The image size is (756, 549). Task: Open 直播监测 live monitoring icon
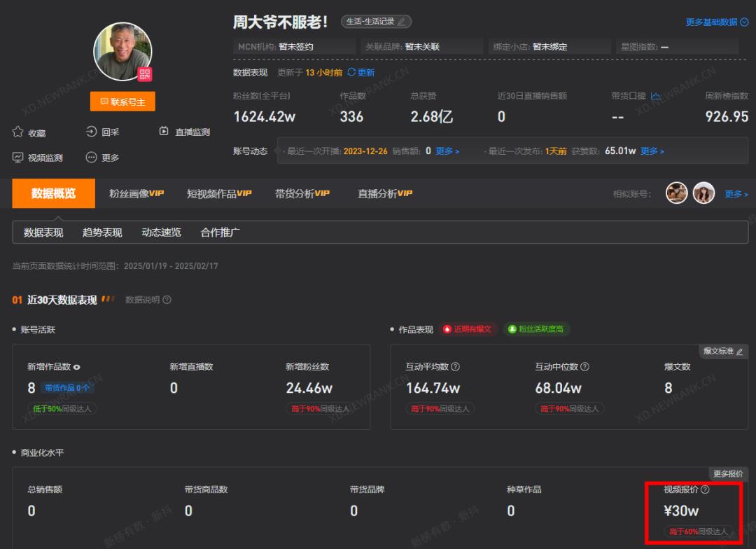pos(164,132)
